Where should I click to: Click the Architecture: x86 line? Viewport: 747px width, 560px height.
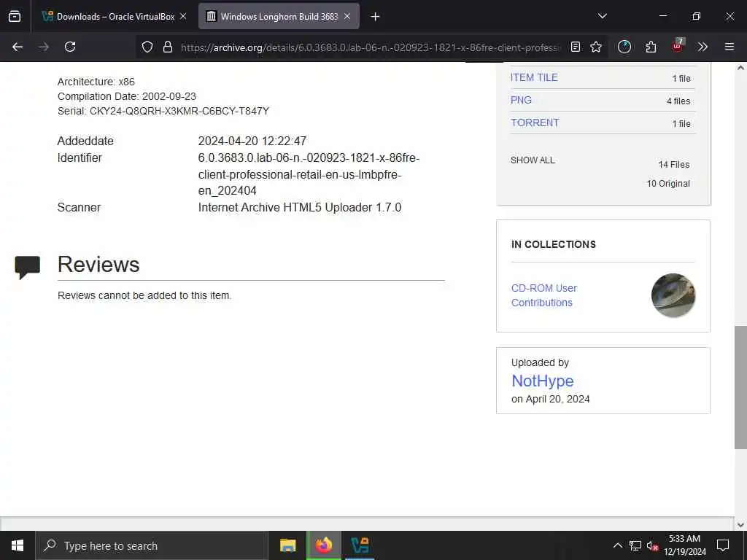point(96,82)
